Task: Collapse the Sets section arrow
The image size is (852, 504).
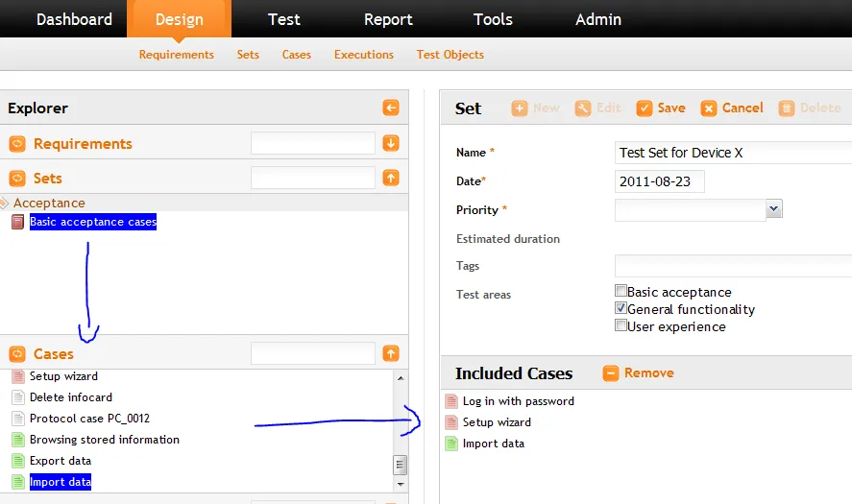Action: tap(391, 179)
